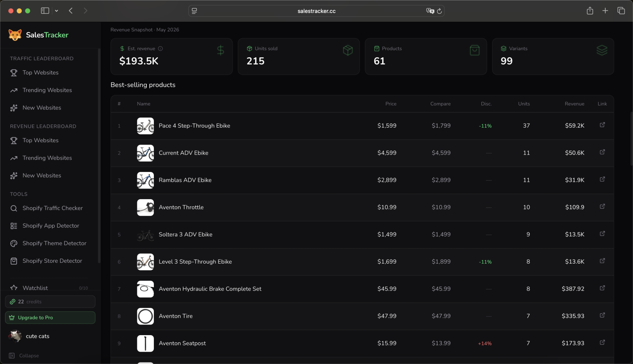Image resolution: width=633 pixels, height=364 pixels.
Task: Click the Revenue column header
Action: 574,104
